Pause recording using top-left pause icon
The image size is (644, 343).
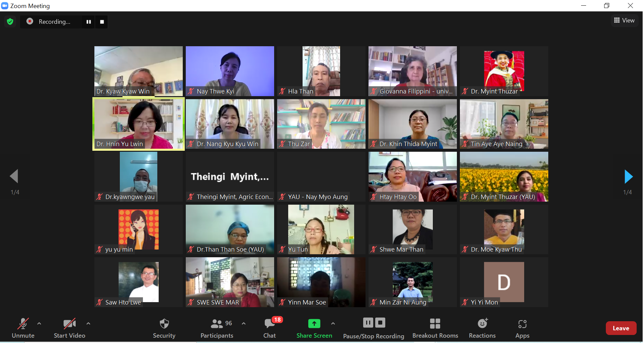89,22
